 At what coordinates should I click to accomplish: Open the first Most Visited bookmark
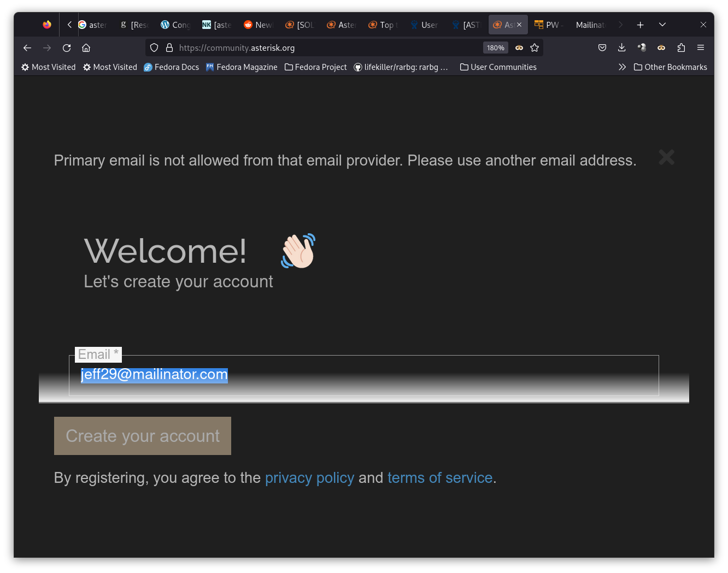pos(49,67)
